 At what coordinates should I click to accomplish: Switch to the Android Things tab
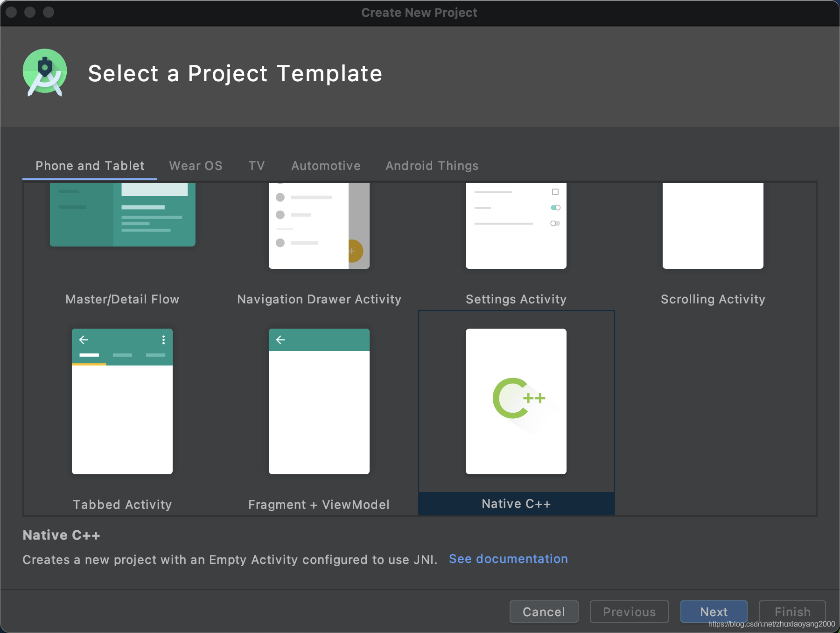click(x=432, y=166)
